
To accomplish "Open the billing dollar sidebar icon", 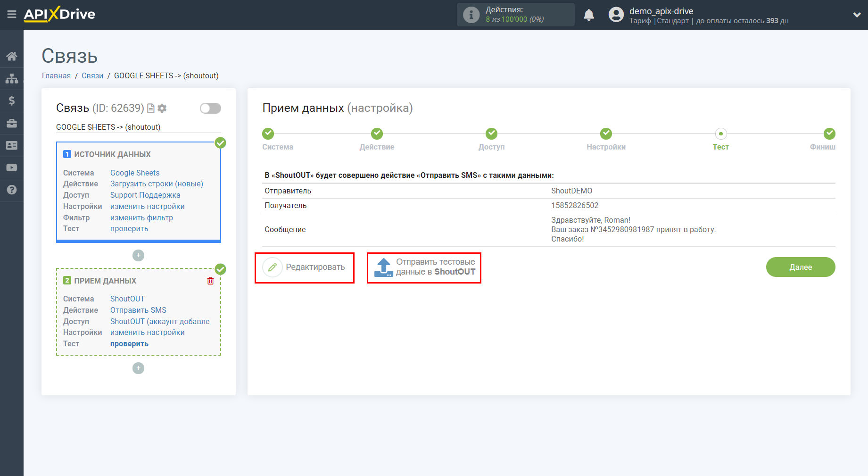I will coord(12,100).
